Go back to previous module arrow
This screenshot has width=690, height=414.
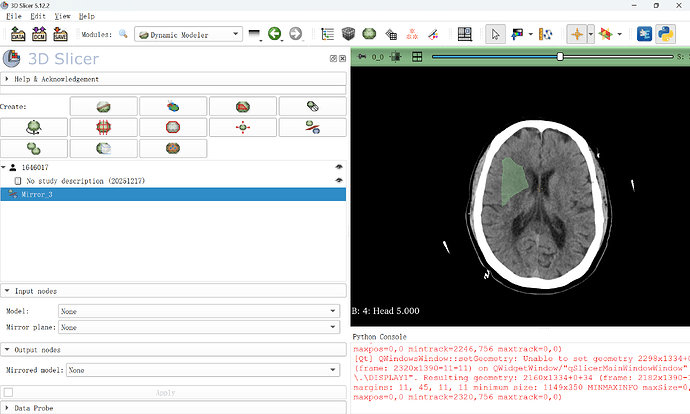click(x=275, y=34)
